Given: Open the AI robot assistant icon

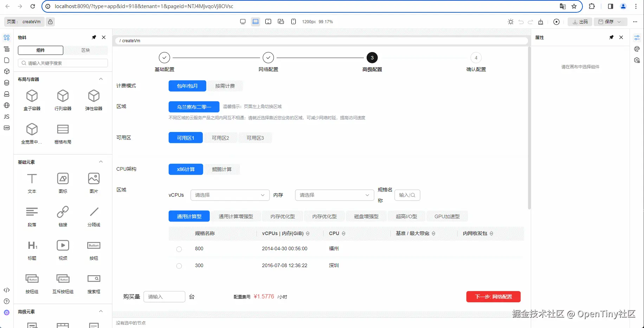Looking at the screenshot, I should [x=7, y=313].
